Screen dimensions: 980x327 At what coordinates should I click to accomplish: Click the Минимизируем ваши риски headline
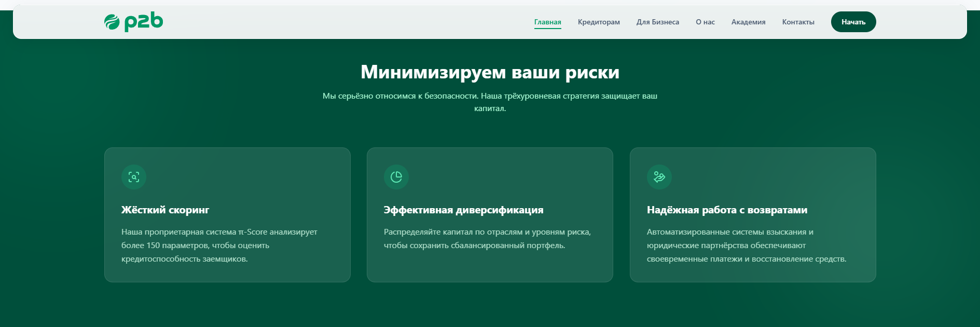[x=490, y=72]
